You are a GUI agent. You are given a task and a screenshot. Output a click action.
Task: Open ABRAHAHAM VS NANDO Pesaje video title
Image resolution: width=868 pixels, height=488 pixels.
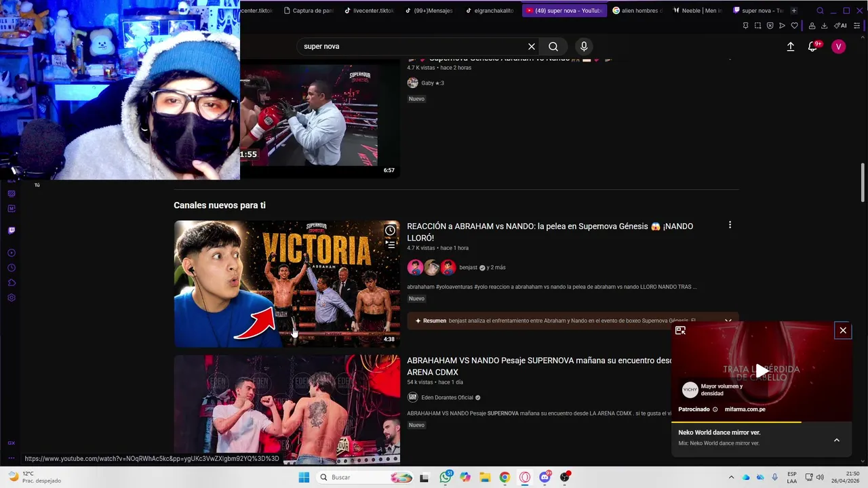click(x=539, y=367)
